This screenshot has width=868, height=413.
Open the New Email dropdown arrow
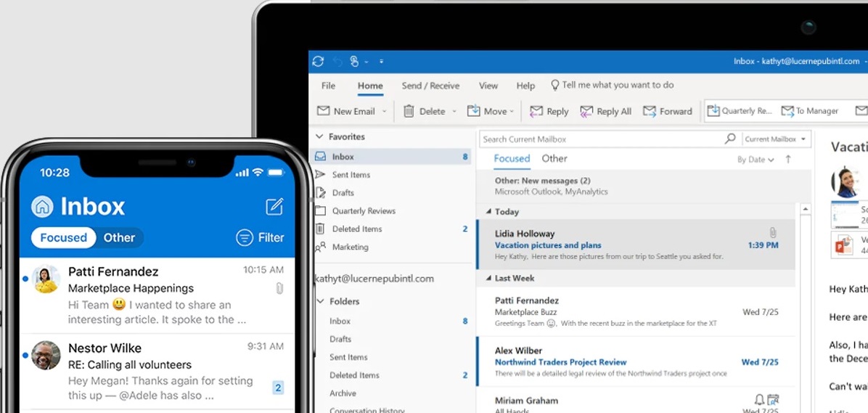tap(384, 111)
